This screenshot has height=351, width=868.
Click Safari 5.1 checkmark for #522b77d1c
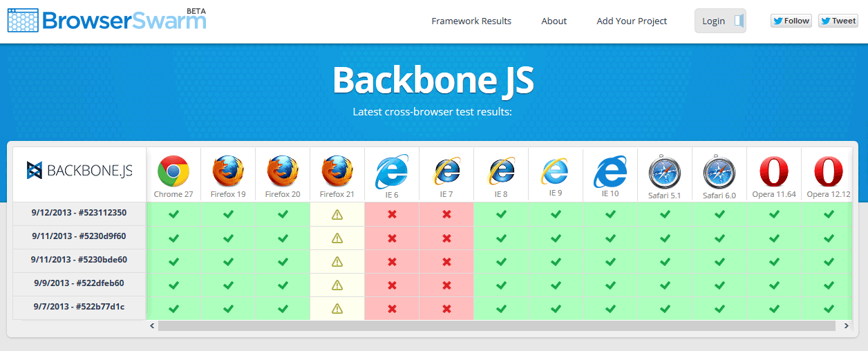click(665, 308)
